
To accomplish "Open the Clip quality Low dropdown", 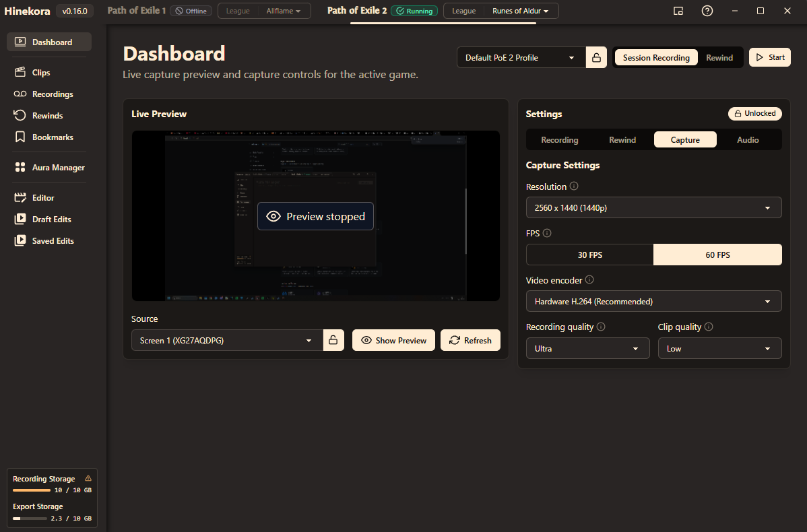I will pyautogui.click(x=719, y=348).
